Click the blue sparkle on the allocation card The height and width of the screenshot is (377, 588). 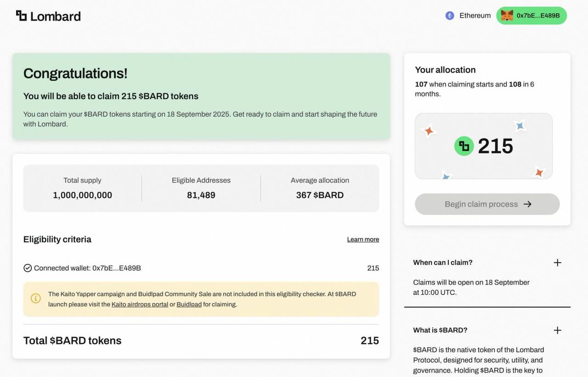point(520,126)
